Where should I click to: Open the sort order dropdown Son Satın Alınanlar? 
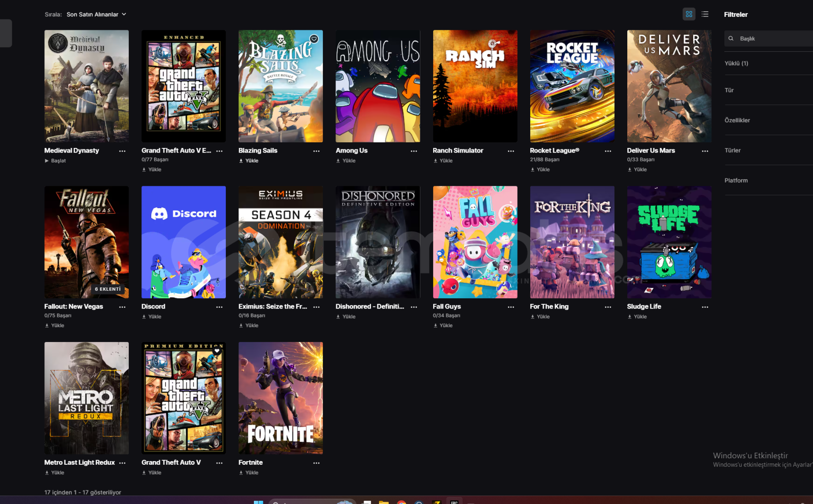click(x=97, y=14)
